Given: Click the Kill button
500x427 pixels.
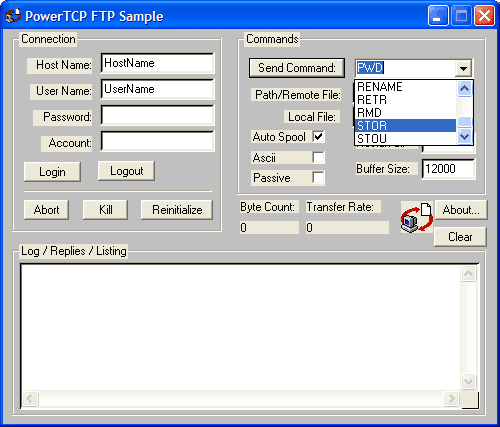Looking at the screenshot, I should point(105,210).
